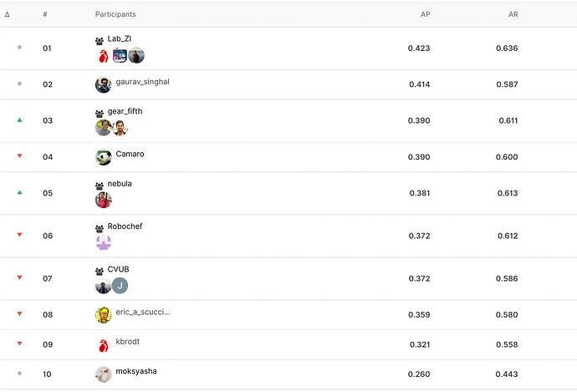Open the kbrodt username link
Image resolution: width=577 pixels, height=392 pixels.
[128, 341]
